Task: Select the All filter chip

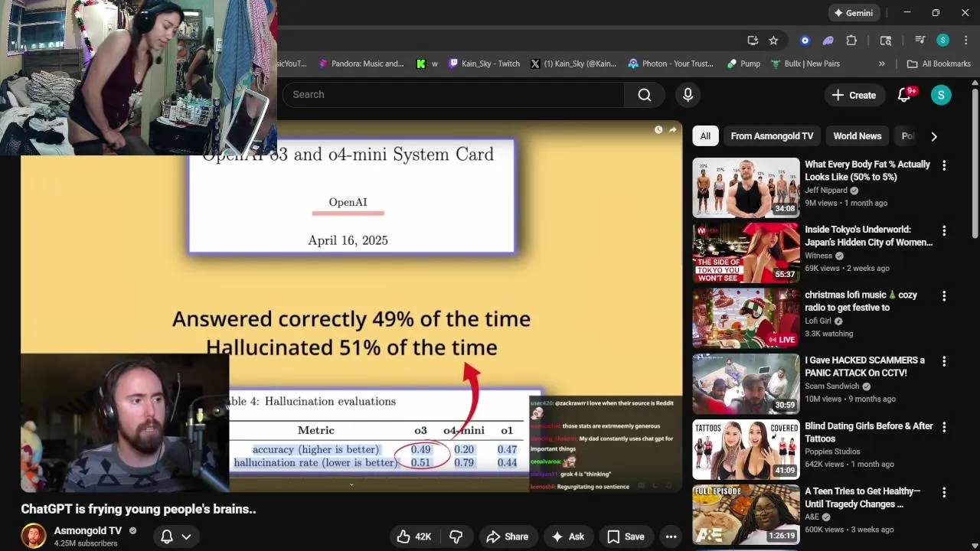Action: tap(705, 136)
